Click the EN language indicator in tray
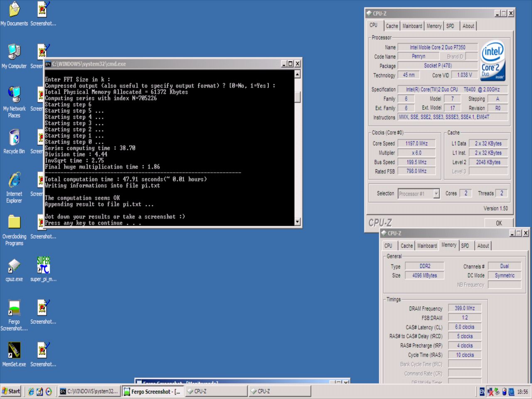Image resolution: width=532 pixels, height=399 pixels. [x=482, y=392]
